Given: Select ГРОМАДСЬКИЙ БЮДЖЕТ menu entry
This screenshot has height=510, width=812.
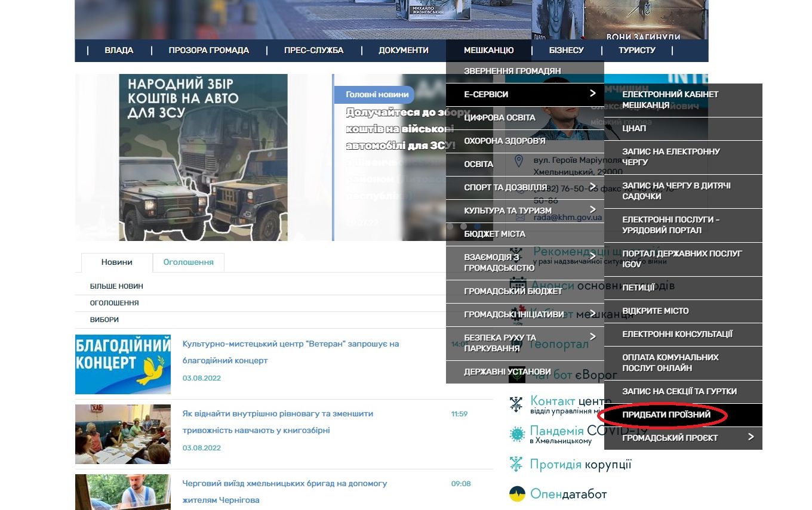Looking at the screenshot, I should [525, 291].
